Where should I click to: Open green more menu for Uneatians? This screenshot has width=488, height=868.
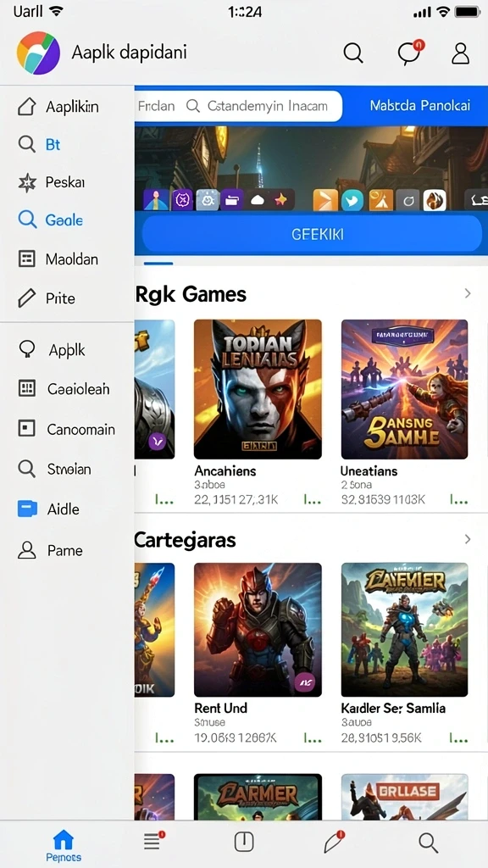pyautogui.click(x=458, y=500)
